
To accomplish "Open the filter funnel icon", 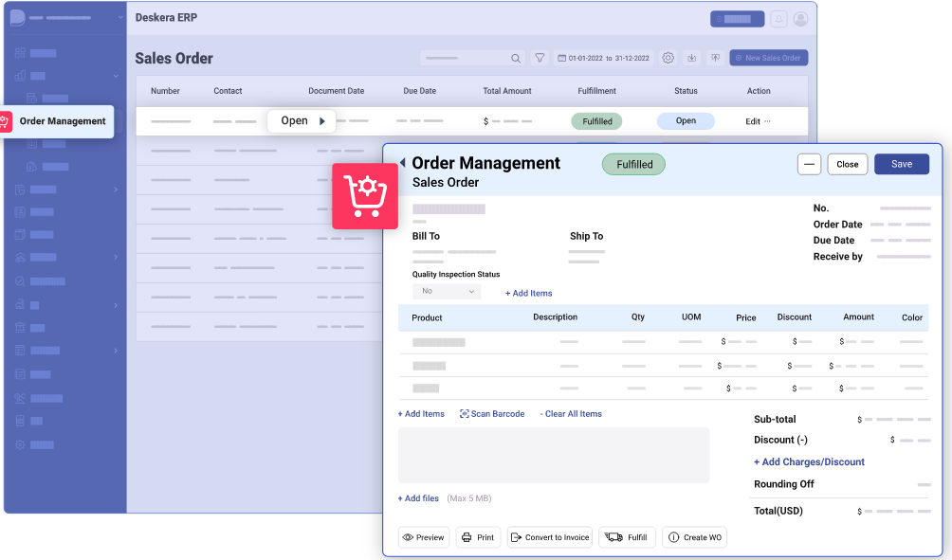I will point(540,58).
